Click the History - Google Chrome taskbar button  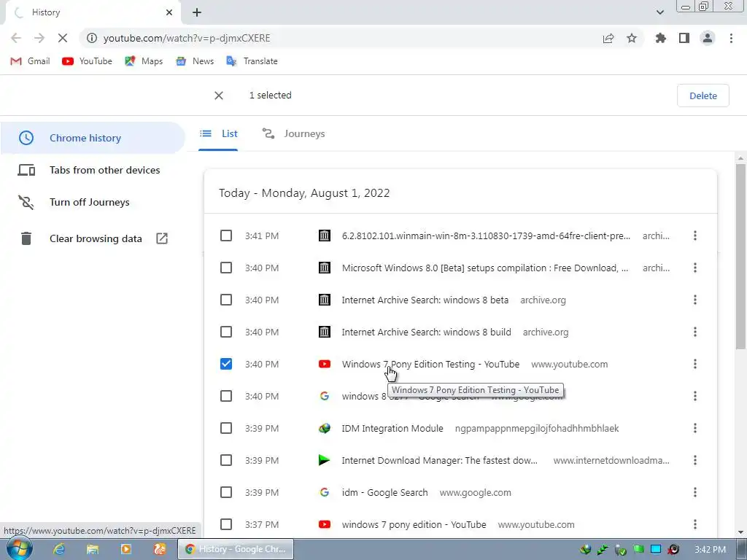click(x=236, y=549)
